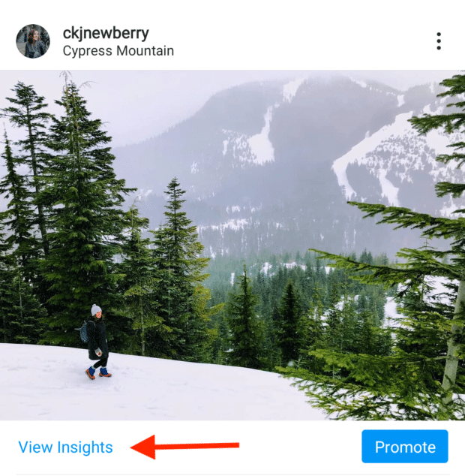Expand post options via vertical ellipsis
This screenshot has width=465, height=476.
tap(439, 41)
